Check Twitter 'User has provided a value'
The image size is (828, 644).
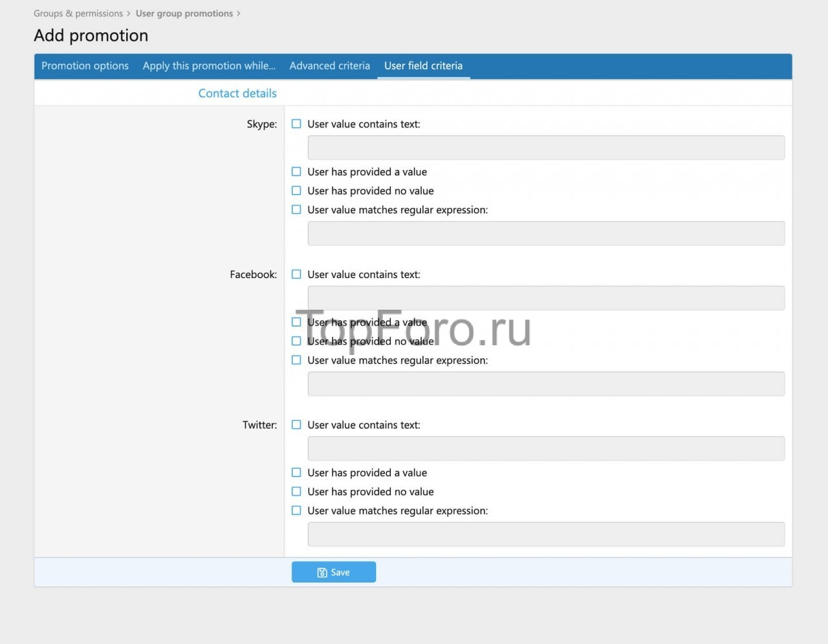pos(296,473)
